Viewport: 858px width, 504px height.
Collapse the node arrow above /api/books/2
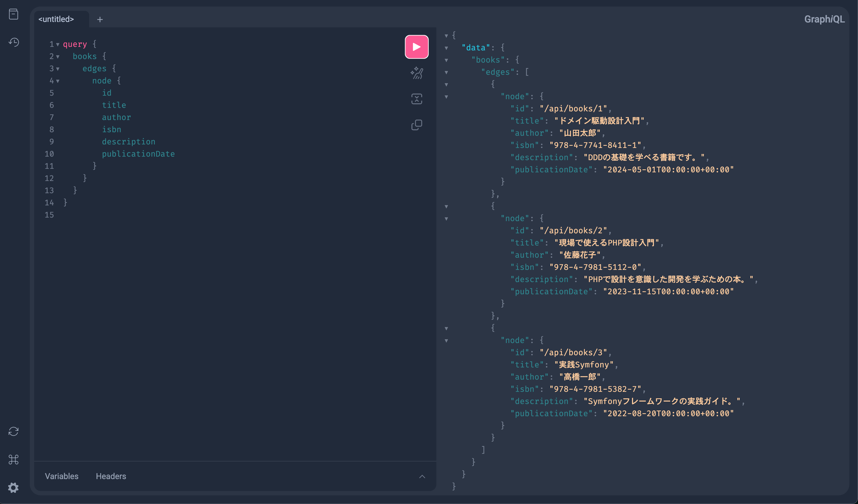tap(446, 219)
